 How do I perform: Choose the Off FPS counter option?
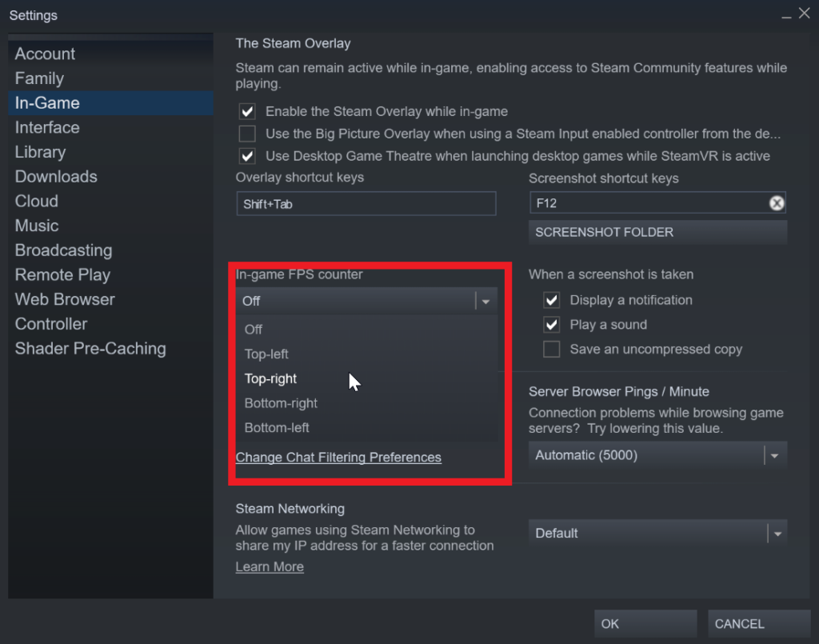(253, 329)
